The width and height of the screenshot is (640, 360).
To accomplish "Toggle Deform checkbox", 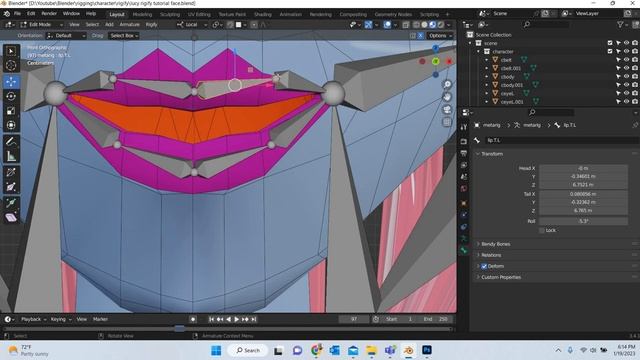I will click(484, 266).
